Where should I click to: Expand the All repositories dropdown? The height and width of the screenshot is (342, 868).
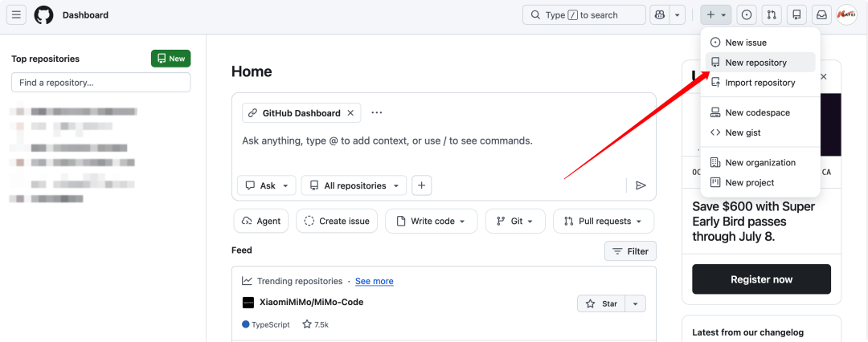coord(354,185)
